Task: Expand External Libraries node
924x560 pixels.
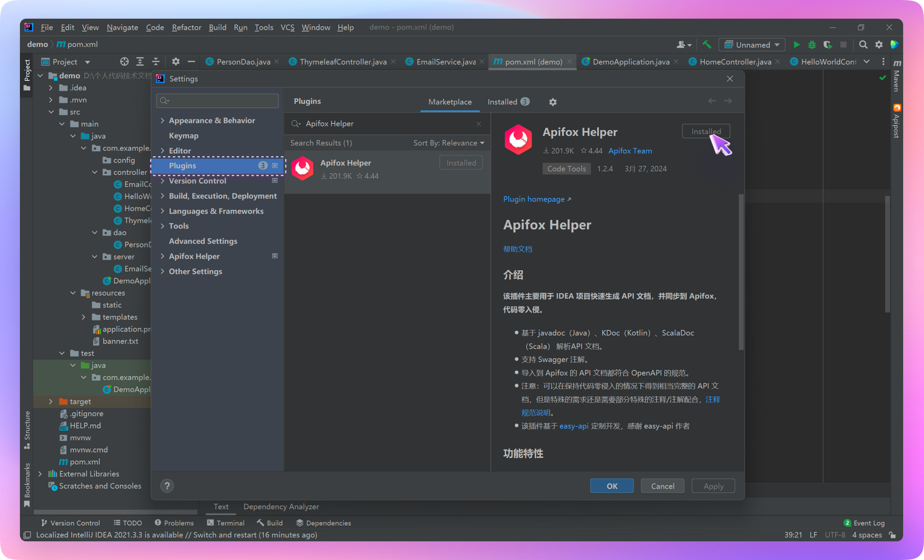Action: click(40, 474)
